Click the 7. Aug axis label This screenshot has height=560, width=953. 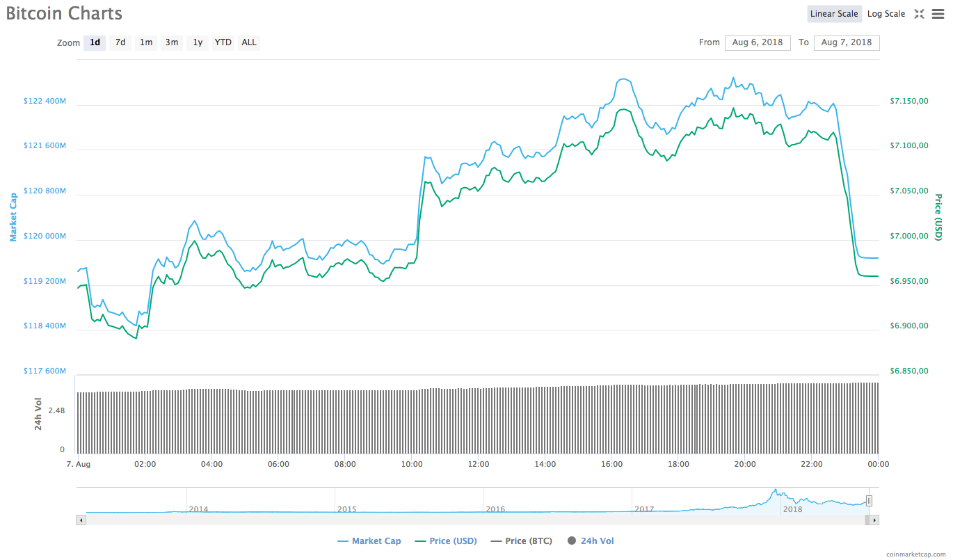pos(79,464)
